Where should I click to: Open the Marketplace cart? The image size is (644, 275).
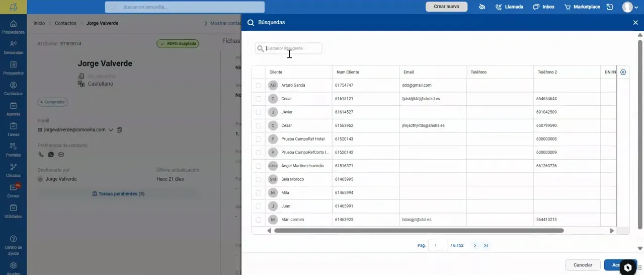pyautogui.click(x=582, y=7)
